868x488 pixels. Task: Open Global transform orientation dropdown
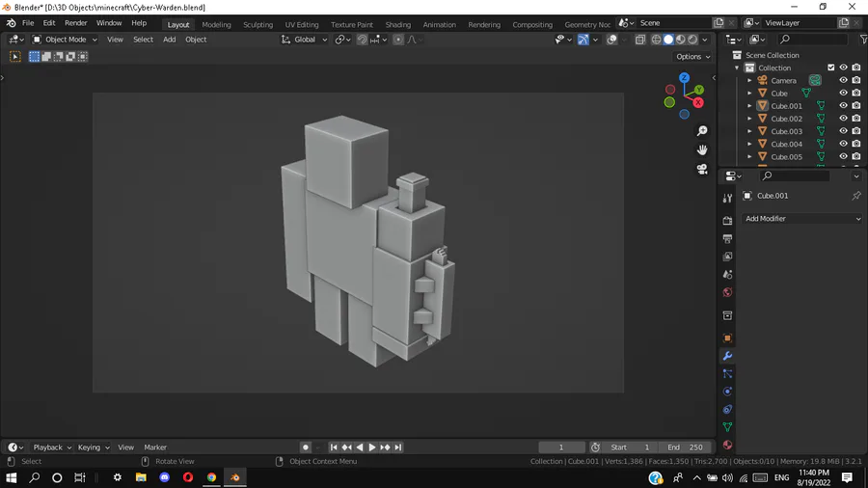(305, 40)
